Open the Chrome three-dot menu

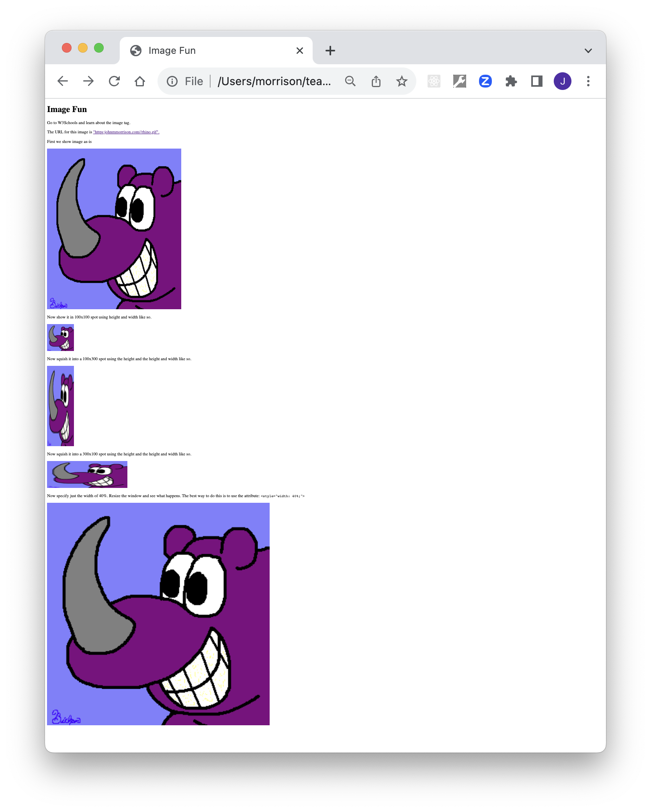coord(588,82)
